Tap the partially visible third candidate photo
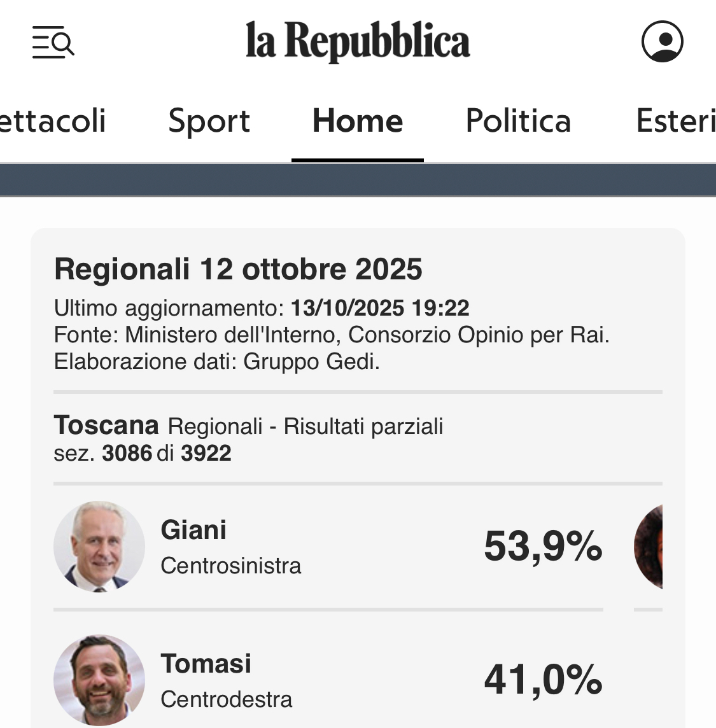The height and width of the screenshot is (728, 716). click(649, 547)
